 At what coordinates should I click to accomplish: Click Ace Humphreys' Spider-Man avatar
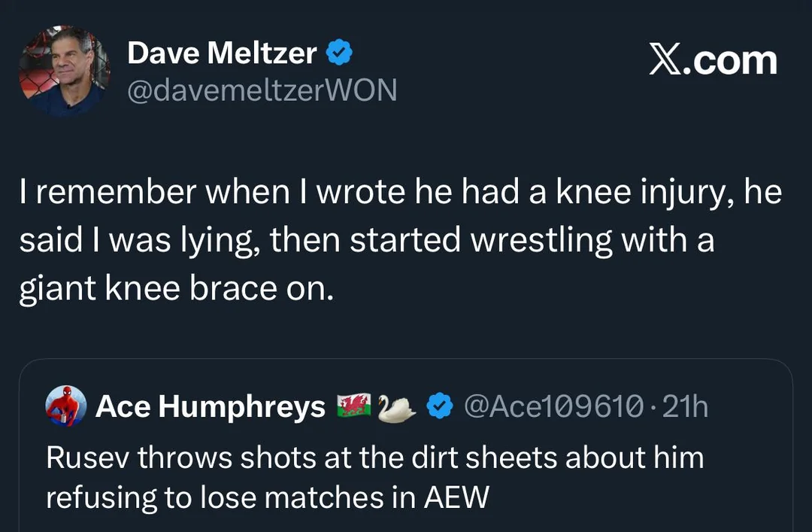[65, 407]
